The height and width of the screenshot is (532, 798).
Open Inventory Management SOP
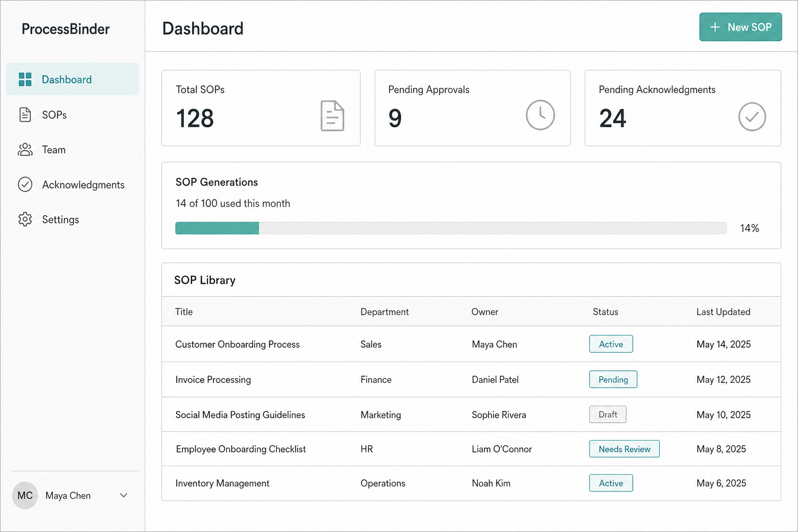tap(222, 483)
